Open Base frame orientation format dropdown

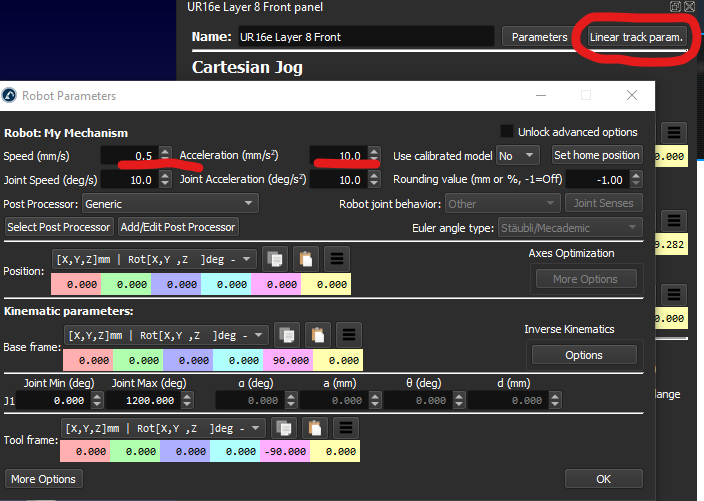click(x=166, y=335)
